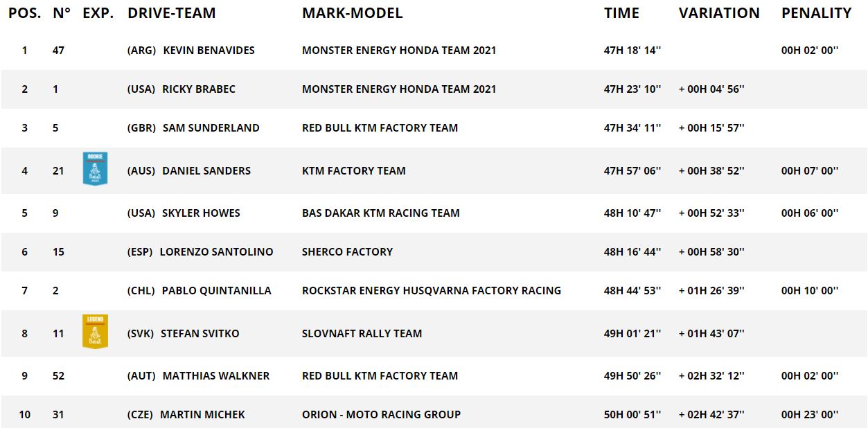Click Matthias Walkner rider name
Viewport: 868px width, 428px height.
click(x=216, y=376)
